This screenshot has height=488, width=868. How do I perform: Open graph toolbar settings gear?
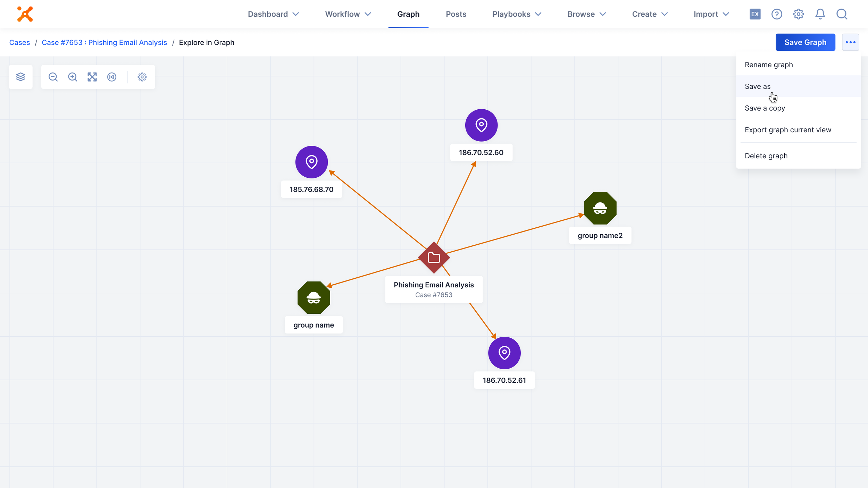coord(142,77)
